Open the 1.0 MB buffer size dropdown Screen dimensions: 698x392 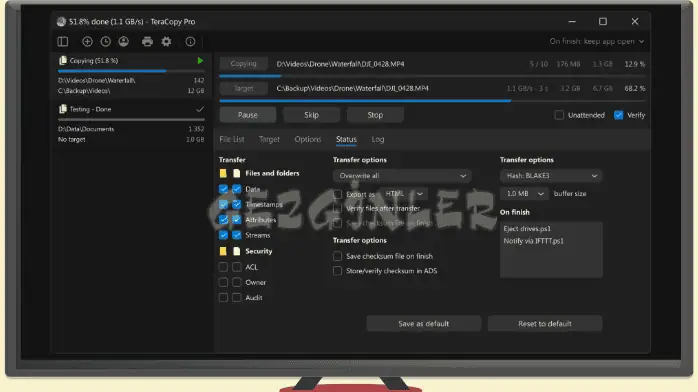pyautogui.click(x=524, y=194)
